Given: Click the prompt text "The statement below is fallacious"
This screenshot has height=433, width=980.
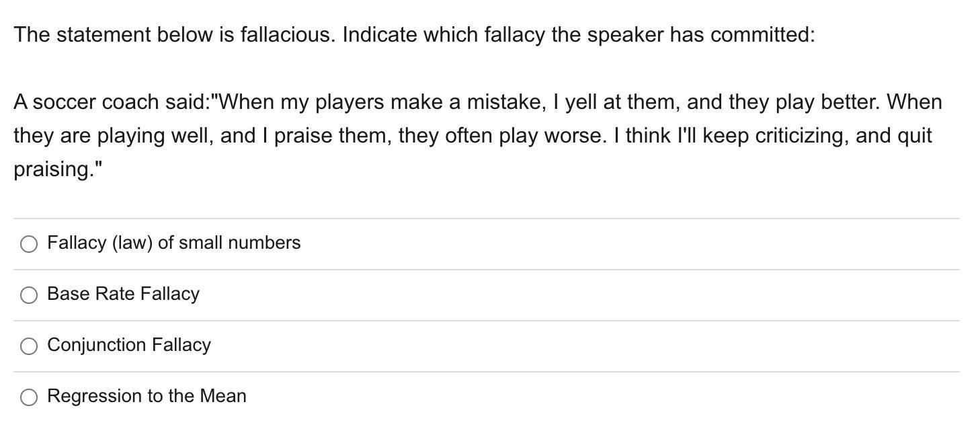Looking at the screenshot, I should click(x=173, y=34).
